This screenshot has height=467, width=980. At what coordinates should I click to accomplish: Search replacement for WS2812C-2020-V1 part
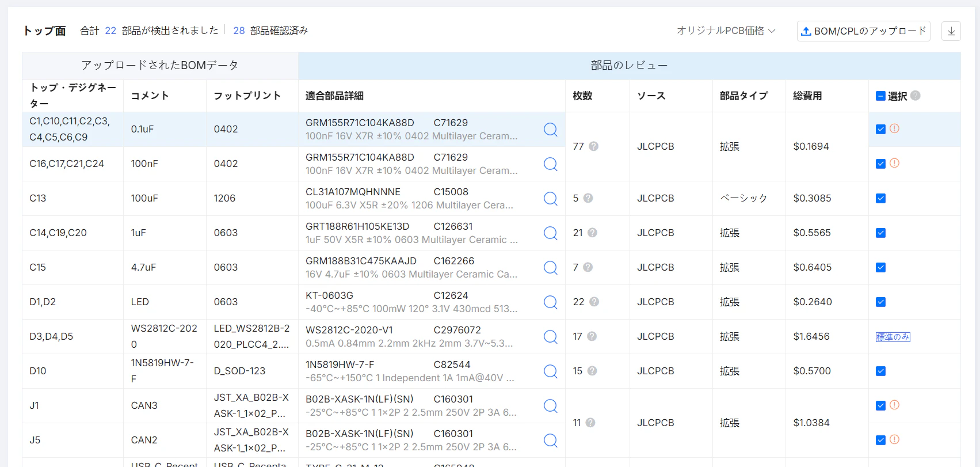point(551,337)
